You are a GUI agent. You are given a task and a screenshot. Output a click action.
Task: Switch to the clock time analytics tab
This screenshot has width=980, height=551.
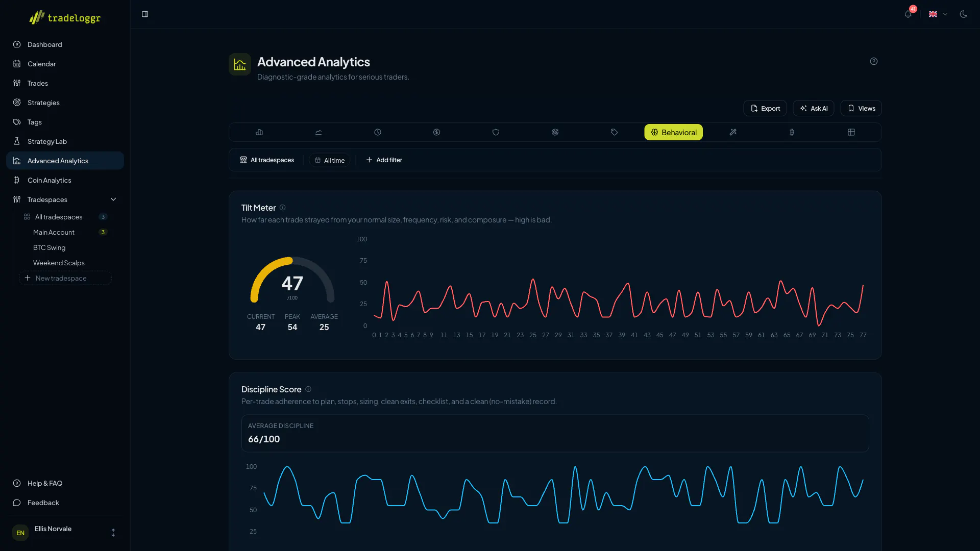pyautogui.click(x=378, y=132)
